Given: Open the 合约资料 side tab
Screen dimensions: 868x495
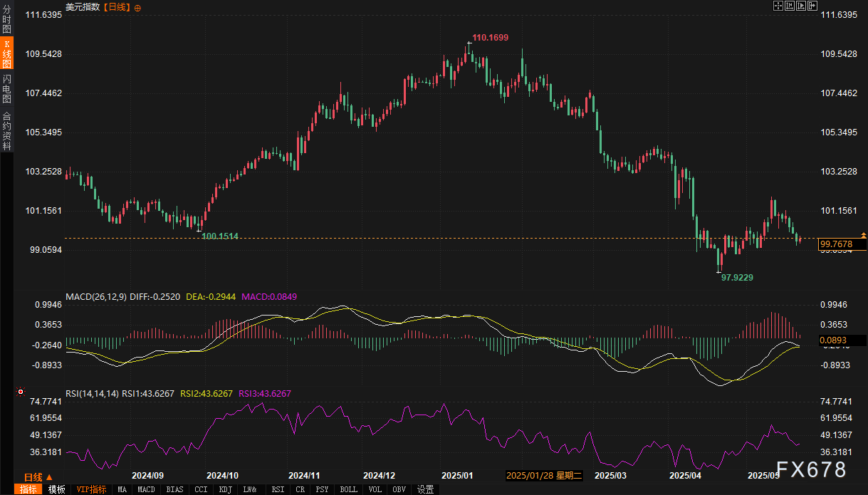Looking at the screenshot, I should [x=6, y=130].
